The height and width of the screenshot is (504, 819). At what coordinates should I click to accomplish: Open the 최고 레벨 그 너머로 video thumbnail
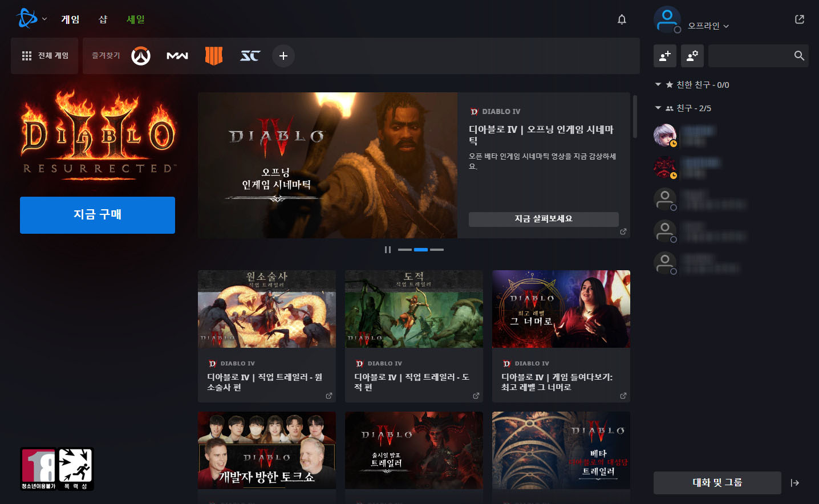point(561,309)
